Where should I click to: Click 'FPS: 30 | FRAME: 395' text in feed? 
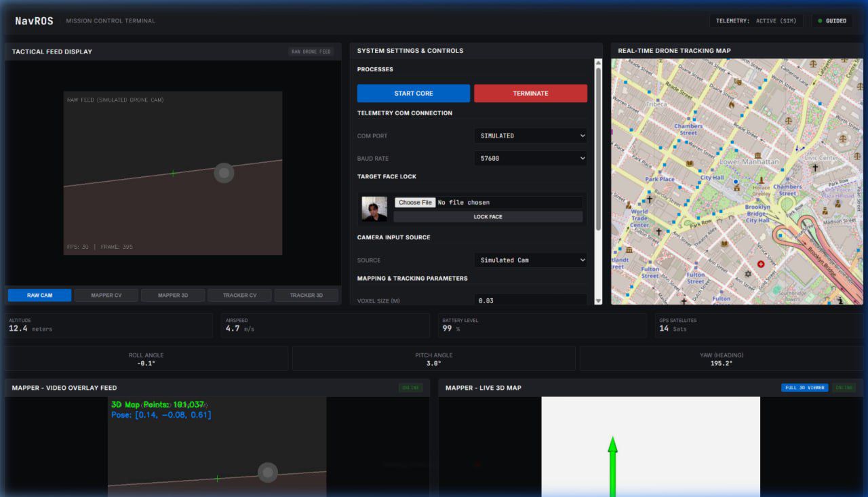click(x=100, y=247)
